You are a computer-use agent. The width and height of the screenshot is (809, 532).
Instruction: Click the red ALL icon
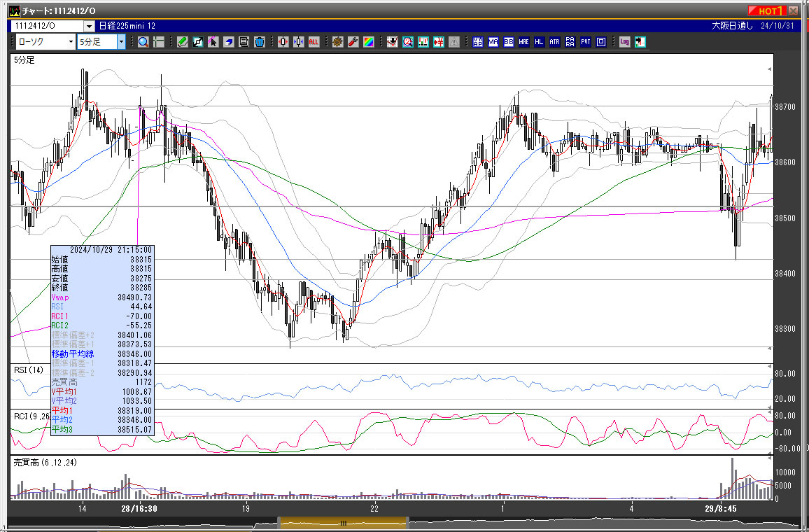pyautogui.click(x=314, y=42)
